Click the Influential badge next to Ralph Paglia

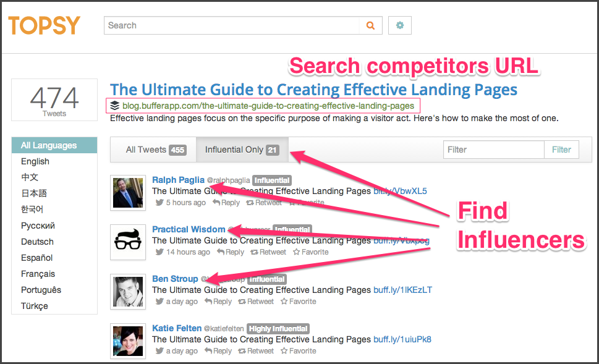(272, 180)
